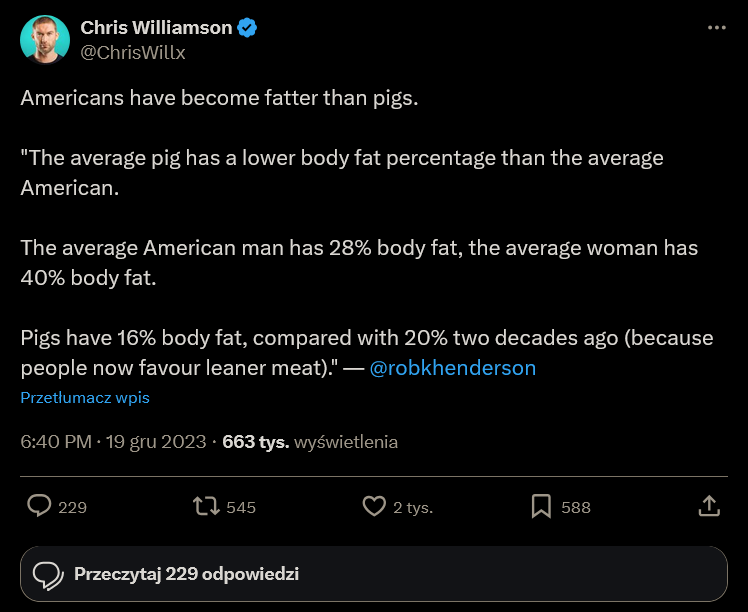Click the blue verified badge
Image resolution: width=748 pixels, height=612 pixels.
point(247,28)
